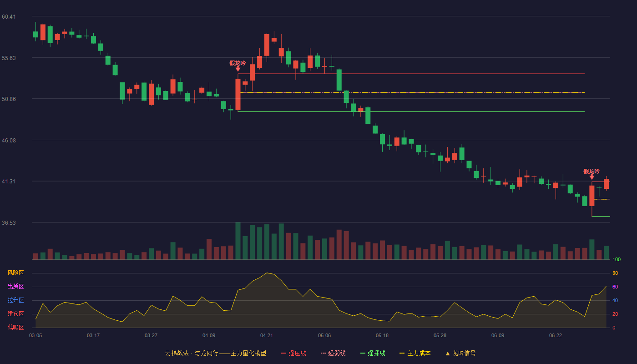Click the 假龙吟 signal marker near late June
The height and width of the screenshot is (364, 637).
(591, 174)
